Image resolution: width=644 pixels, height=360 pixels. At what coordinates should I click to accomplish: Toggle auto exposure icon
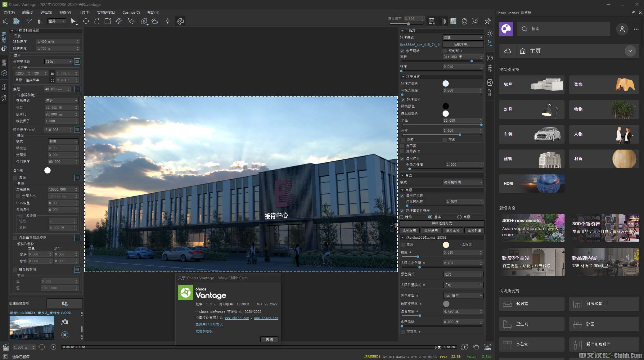(431, 21)
